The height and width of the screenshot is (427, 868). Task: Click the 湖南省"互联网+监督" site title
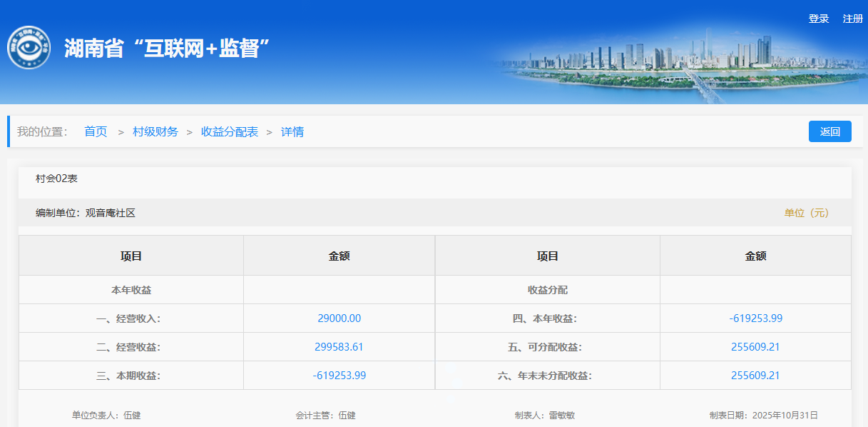coord(166,49)
